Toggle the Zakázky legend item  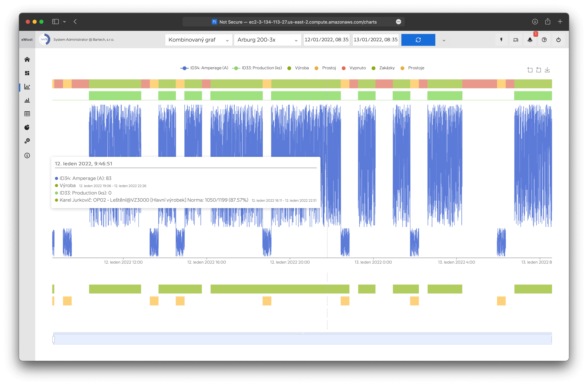[383, 68]
